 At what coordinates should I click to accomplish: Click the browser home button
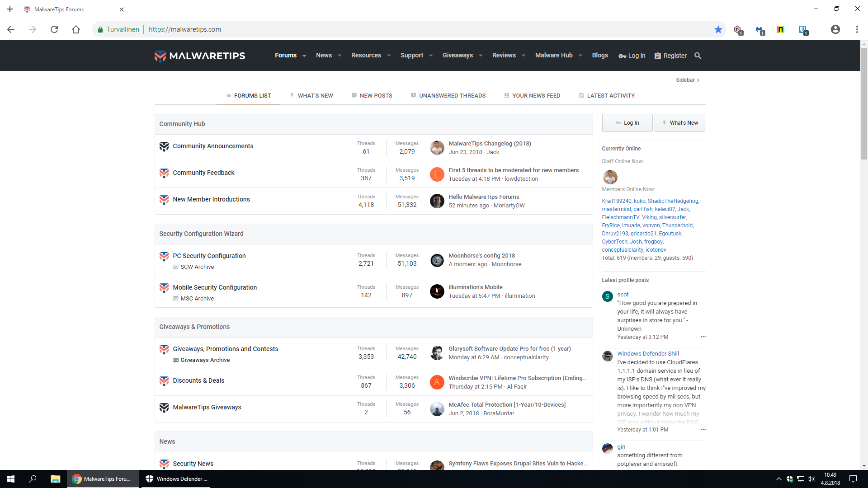[76, 29]
